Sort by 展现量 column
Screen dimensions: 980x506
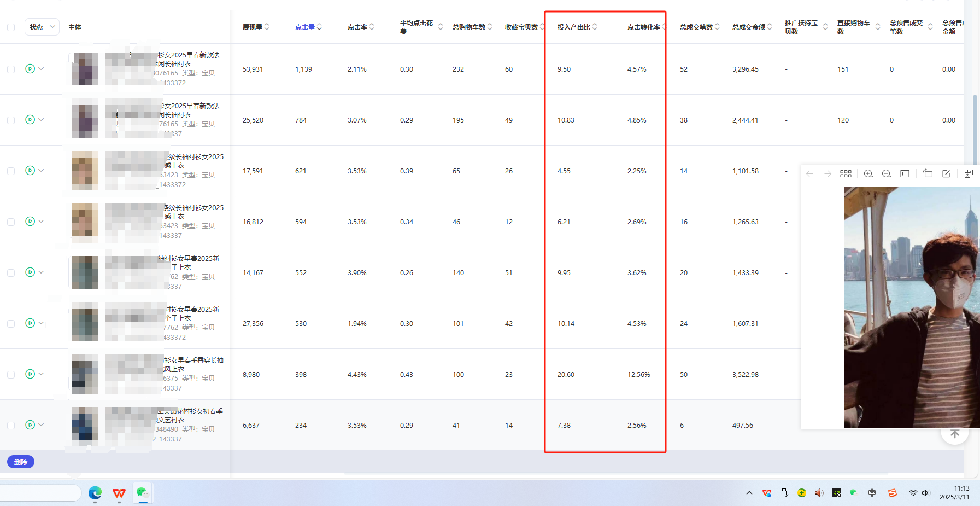click(x=267, y=27)
